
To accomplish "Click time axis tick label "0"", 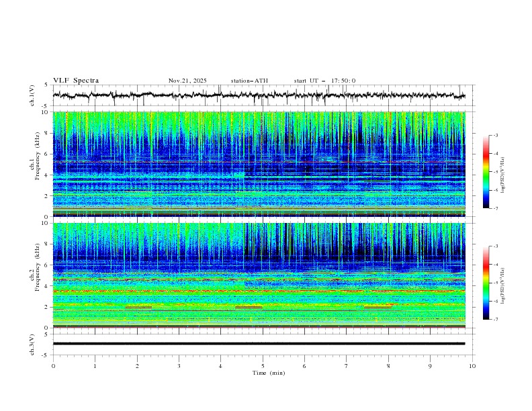I will tap(53, 366).
